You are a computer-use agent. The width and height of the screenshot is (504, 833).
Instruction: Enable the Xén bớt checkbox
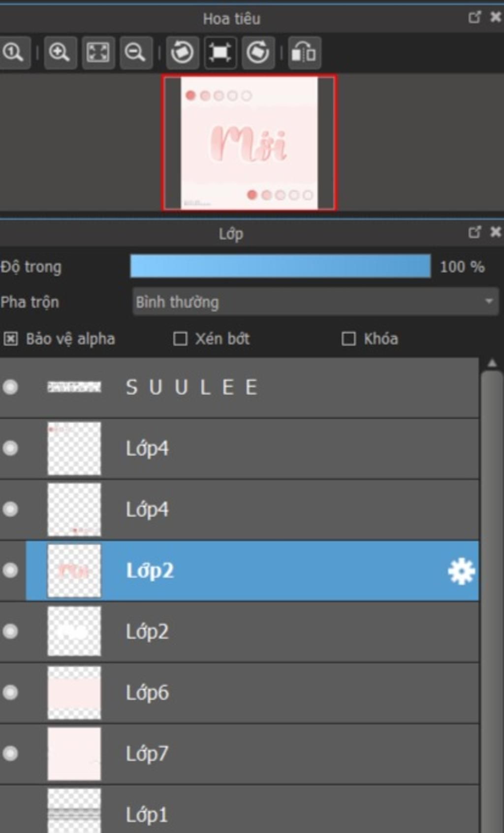[x=180, y=338]
